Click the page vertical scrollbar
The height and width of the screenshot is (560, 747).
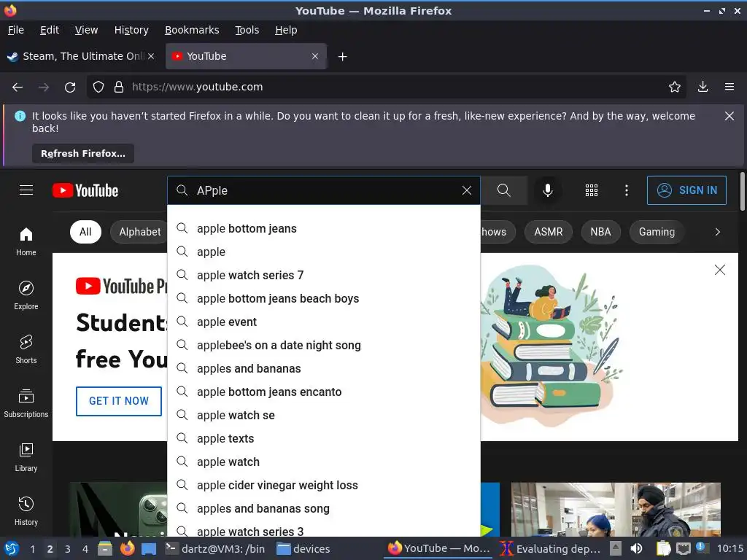click(x=742, y=192)
